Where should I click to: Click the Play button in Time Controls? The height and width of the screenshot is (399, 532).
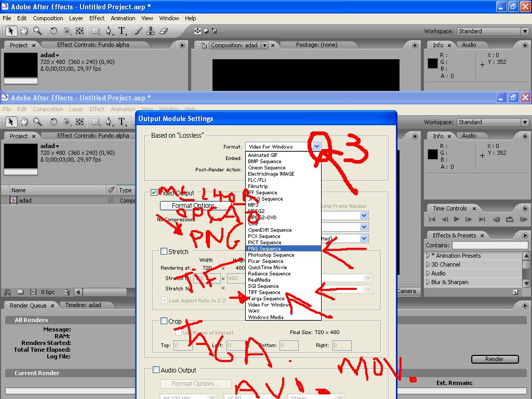click(457, 219)
